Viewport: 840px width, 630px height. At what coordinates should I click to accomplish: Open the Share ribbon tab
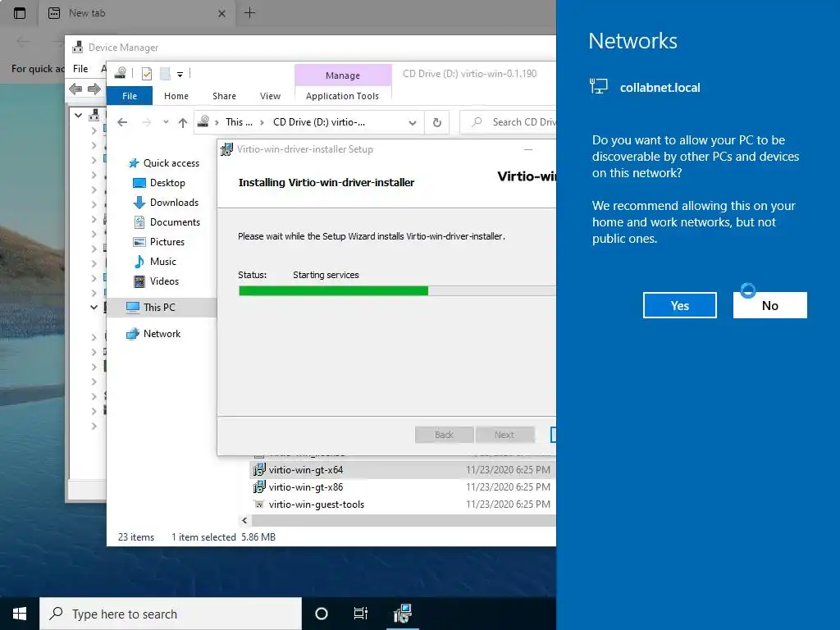click(224, 96)
